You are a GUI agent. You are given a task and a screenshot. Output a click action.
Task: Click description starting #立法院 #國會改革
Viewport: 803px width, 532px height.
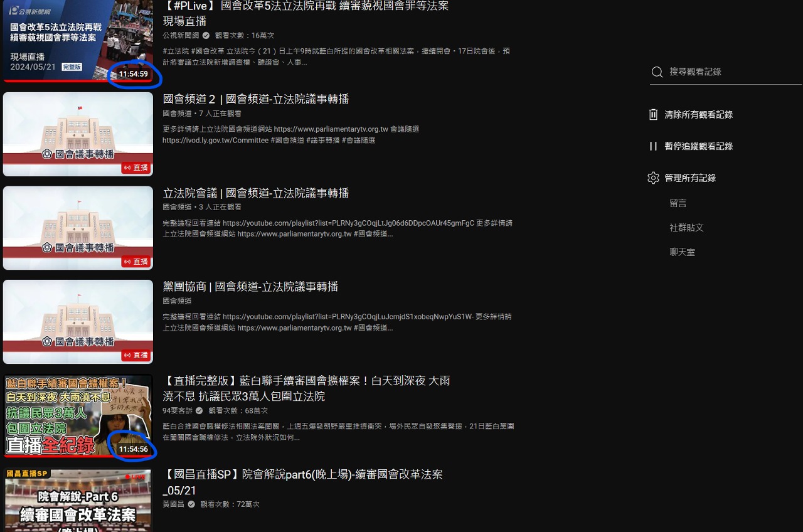click(x=336, y=56)
